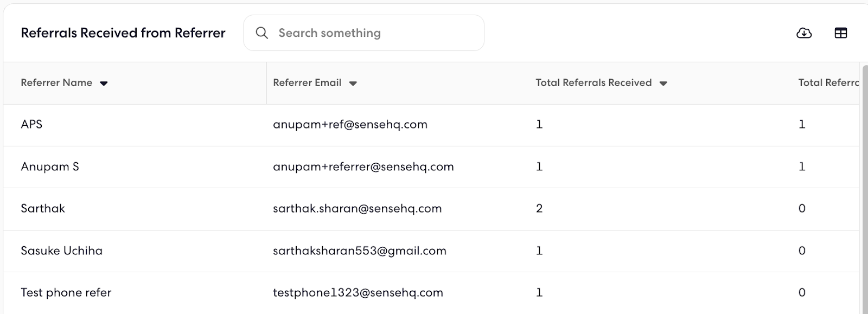Click the Sasuke Uchiha row name
This screenshot has height=314, width=868.
61,251
